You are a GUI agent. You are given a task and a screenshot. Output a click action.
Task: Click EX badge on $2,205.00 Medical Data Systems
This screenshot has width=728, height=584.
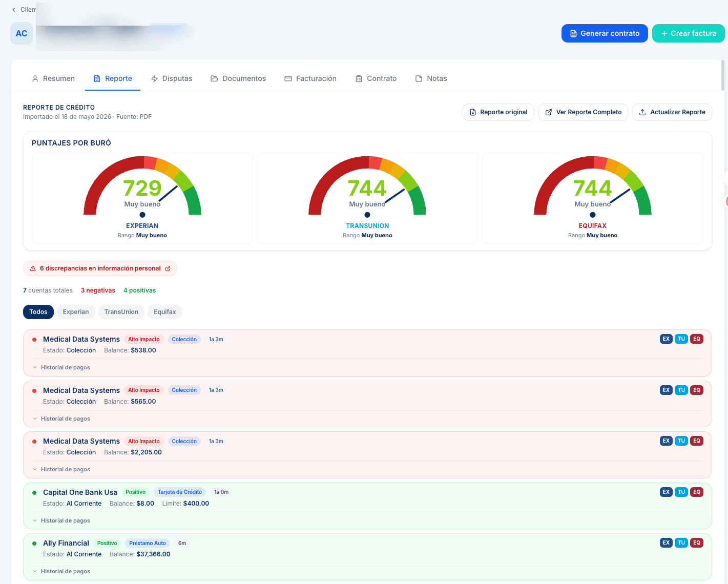(x=666, y=441)
